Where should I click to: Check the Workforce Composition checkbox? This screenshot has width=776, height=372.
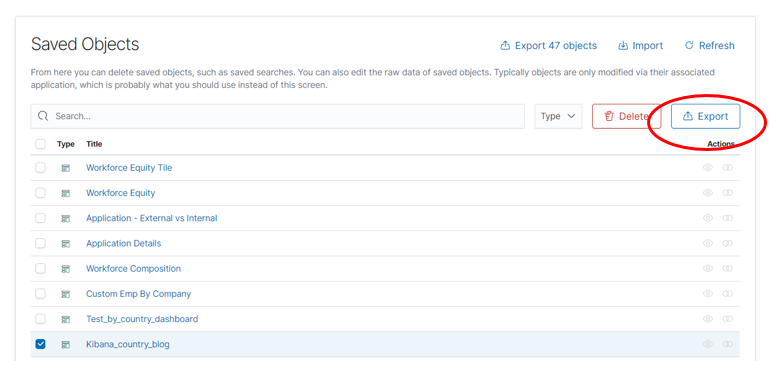(x=40, y=269)
